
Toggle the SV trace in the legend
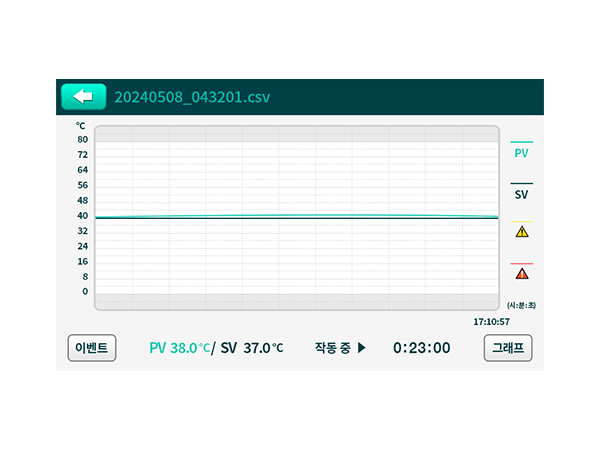click(521, 194)
